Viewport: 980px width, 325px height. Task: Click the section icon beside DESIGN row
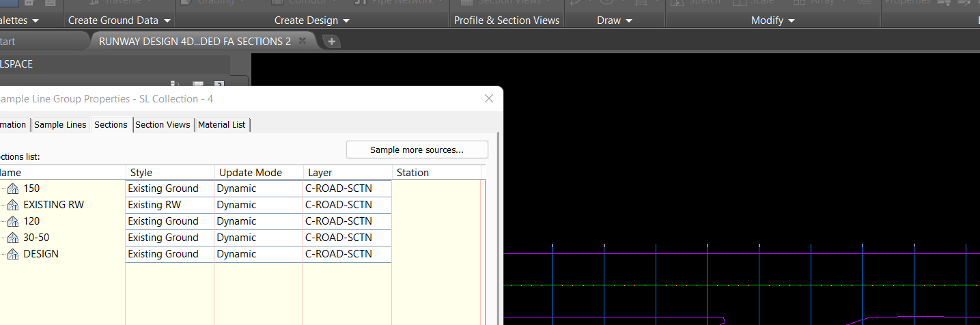coord(13,254)
